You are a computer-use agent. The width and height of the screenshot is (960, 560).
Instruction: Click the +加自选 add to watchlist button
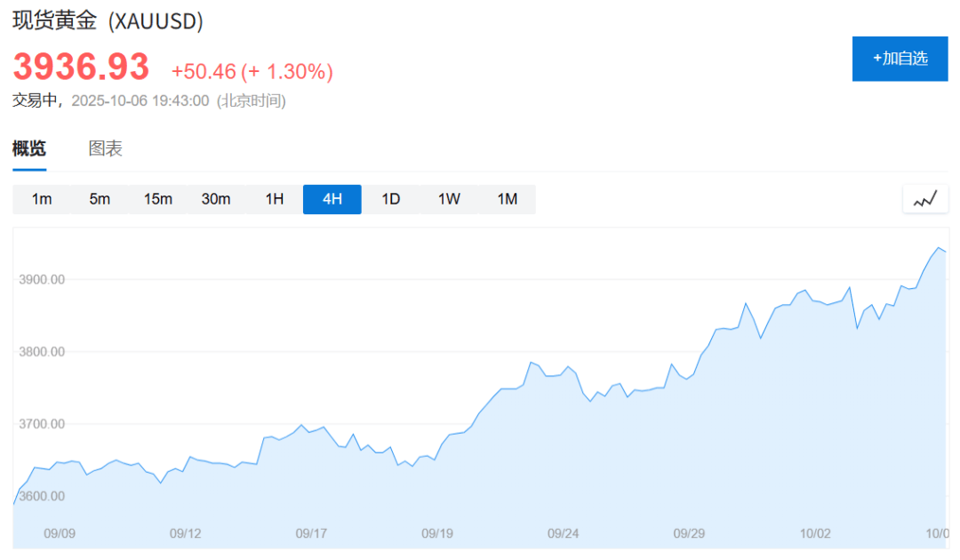point(900,59)
